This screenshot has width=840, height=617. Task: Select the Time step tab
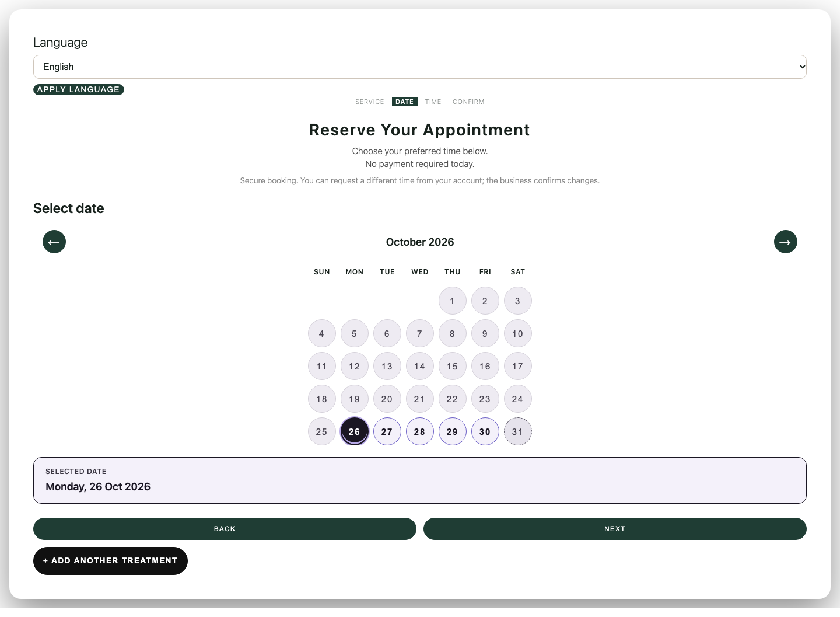pyautogui.click(x=433, y=102)
